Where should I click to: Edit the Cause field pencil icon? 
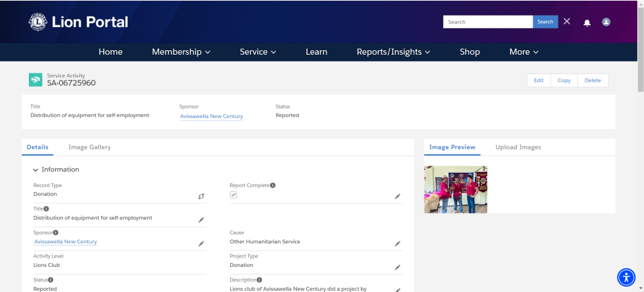click(x=397, y=244)
